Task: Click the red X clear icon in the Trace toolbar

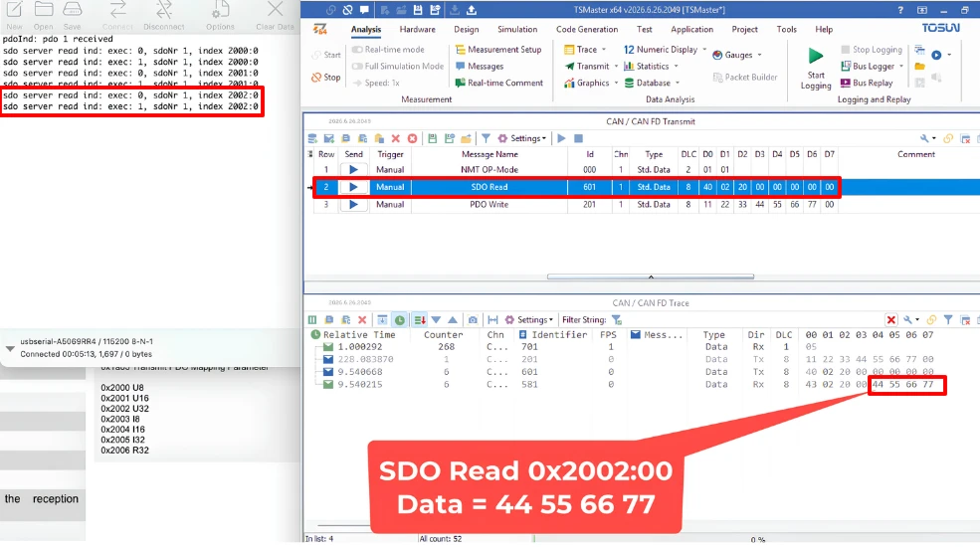Action: 362,319
